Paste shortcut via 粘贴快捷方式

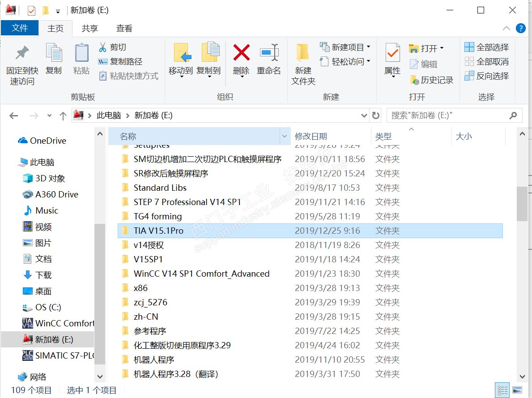128,76
